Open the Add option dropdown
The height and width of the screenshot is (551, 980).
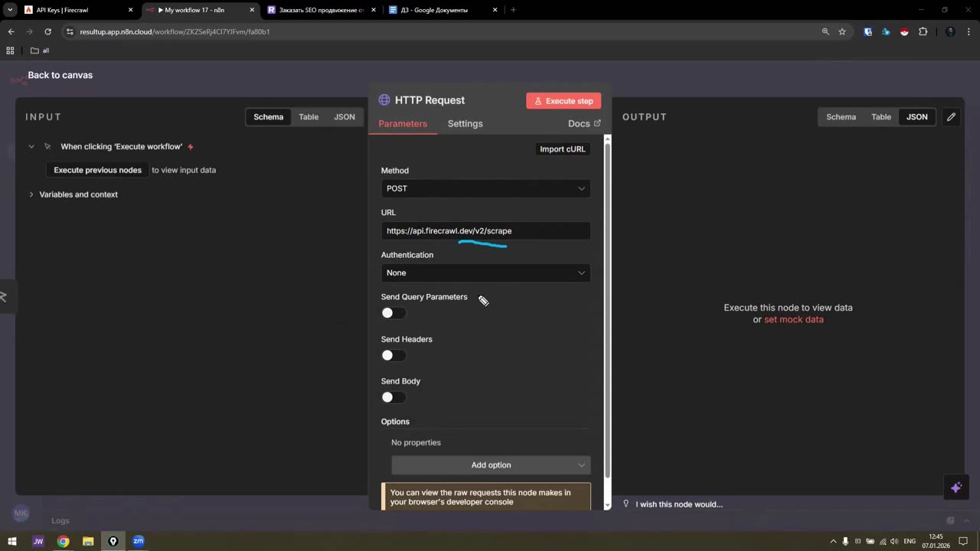[x=491, y=465]
